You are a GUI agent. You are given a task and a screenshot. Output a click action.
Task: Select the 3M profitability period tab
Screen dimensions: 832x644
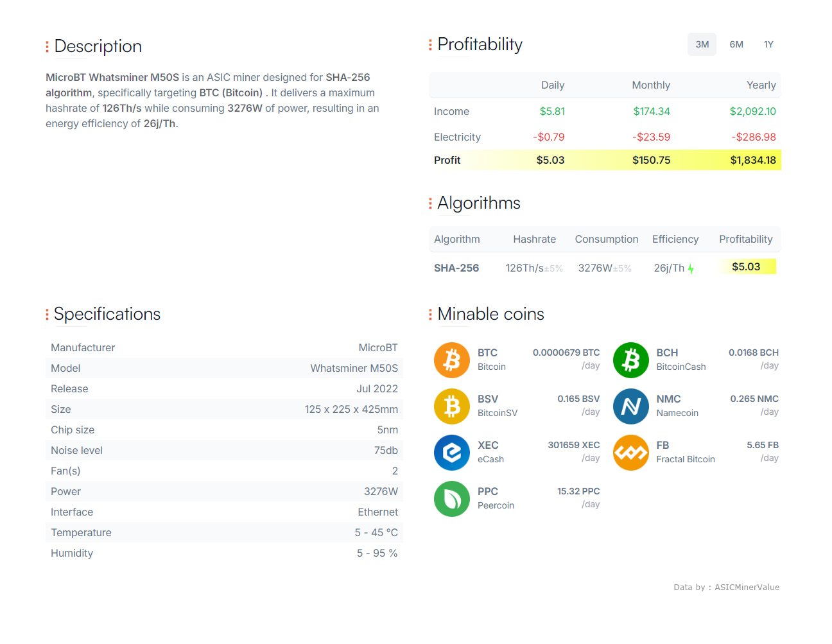coord(702,44)
